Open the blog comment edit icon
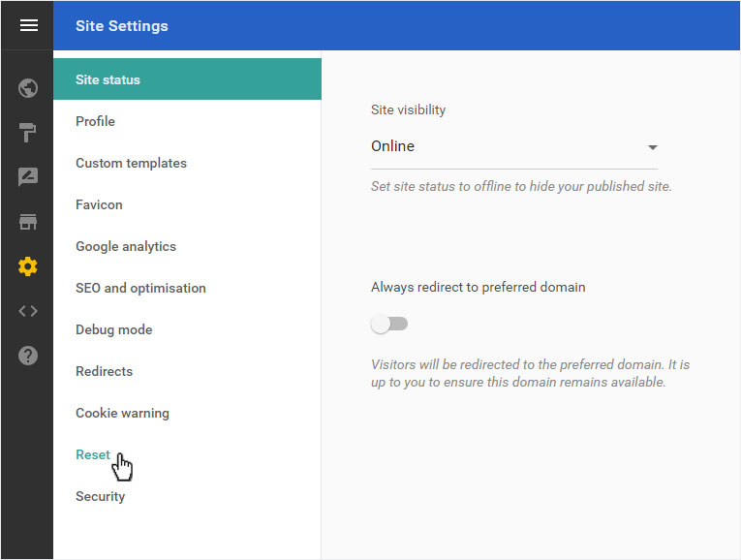741x560 pixels. click(x=28, y=176)
